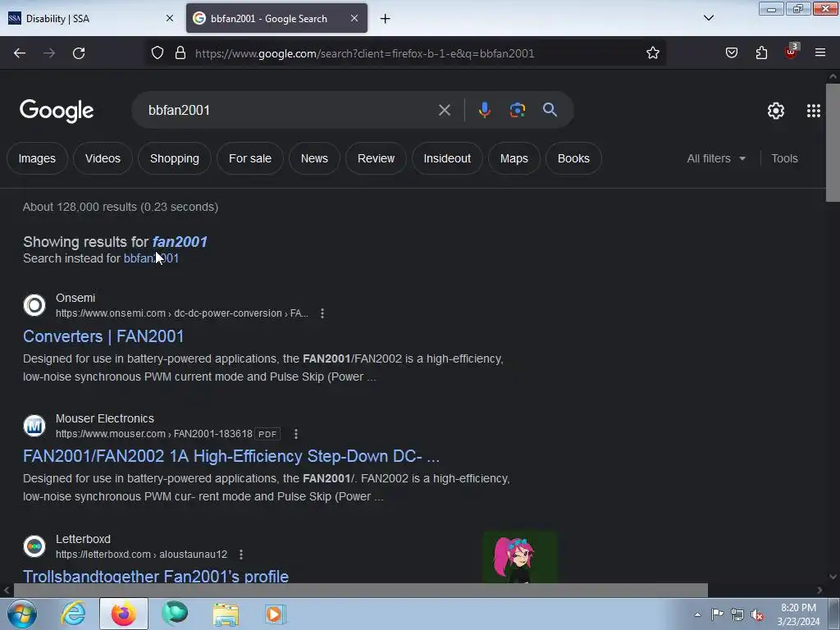Open the Firefox extensions puzzle icon
The height and width of the screenshot is (630, 840).
tap(761, 53)
